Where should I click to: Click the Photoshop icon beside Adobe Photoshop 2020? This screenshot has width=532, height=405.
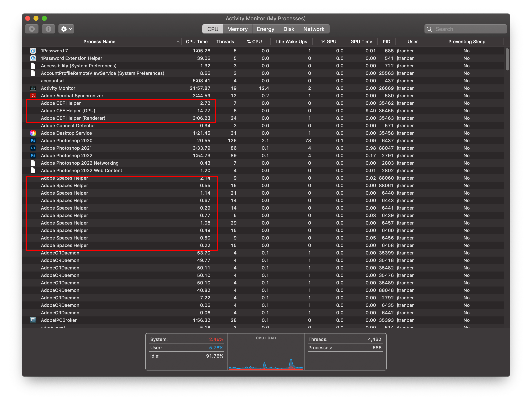[x=33, y=140]
